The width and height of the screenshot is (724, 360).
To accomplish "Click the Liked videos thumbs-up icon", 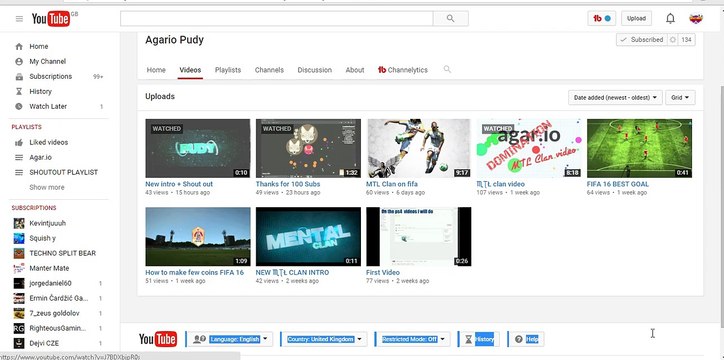I will coord(19,143).
